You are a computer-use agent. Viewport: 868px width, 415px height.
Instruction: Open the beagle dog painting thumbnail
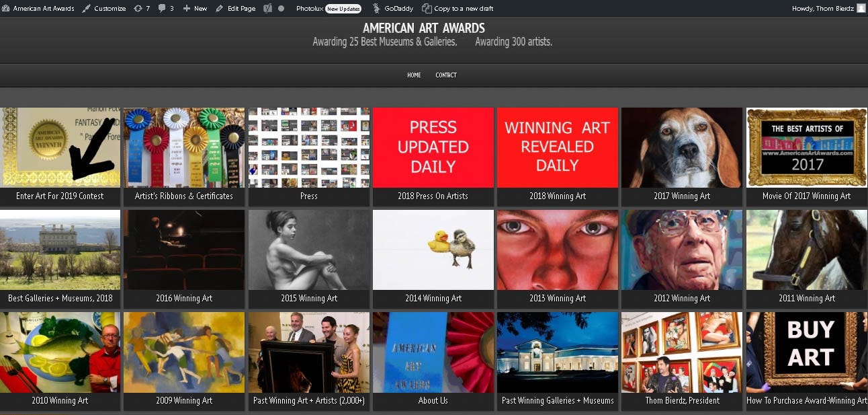[682, 147]
